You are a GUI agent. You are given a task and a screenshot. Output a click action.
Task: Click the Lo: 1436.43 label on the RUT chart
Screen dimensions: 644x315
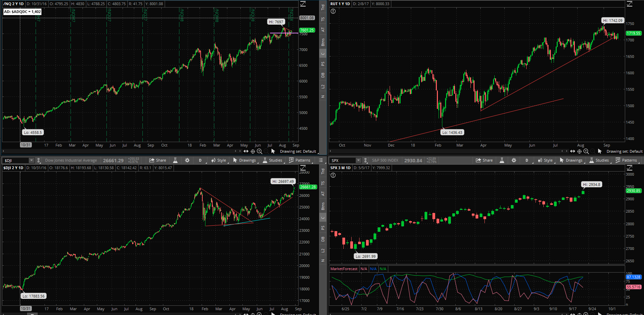pos(452,133)
